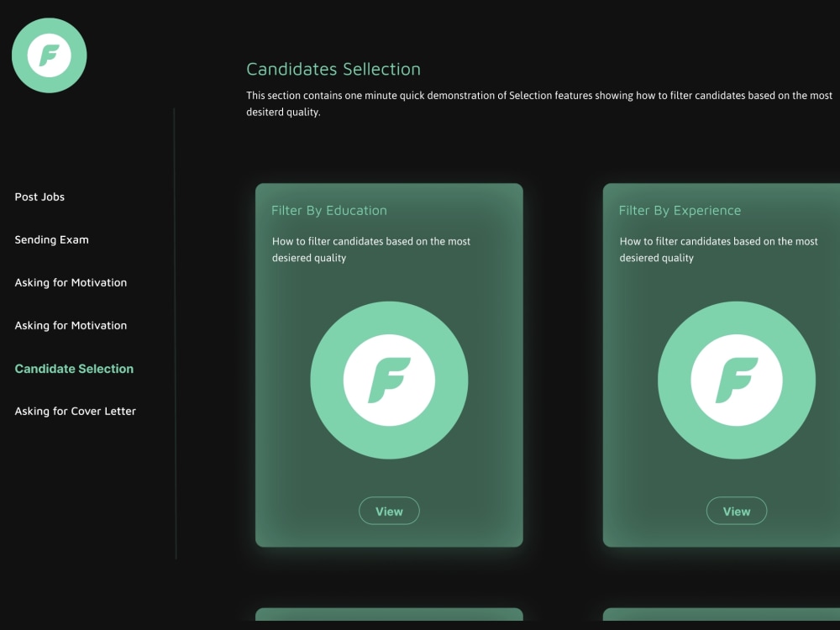840x630 pixels.
Task: Click the green circle badge in Education card
Action: [389, 380]
